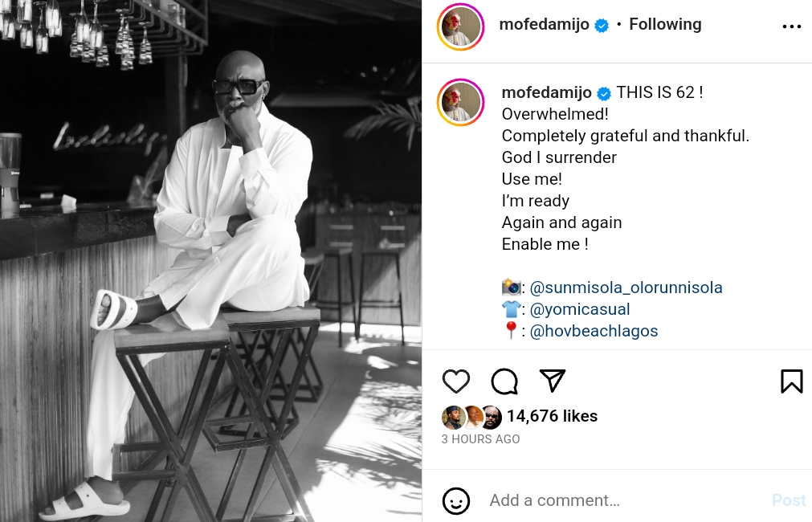Save the post with the bookmark icon
The image size is (812, 522).
(x=791, y=381)
